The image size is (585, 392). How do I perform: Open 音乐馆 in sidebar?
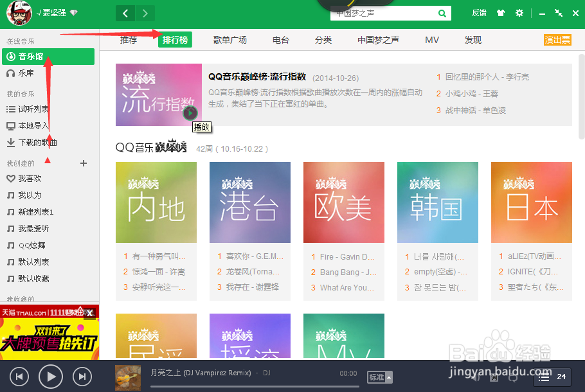click(x=48, y=57)
